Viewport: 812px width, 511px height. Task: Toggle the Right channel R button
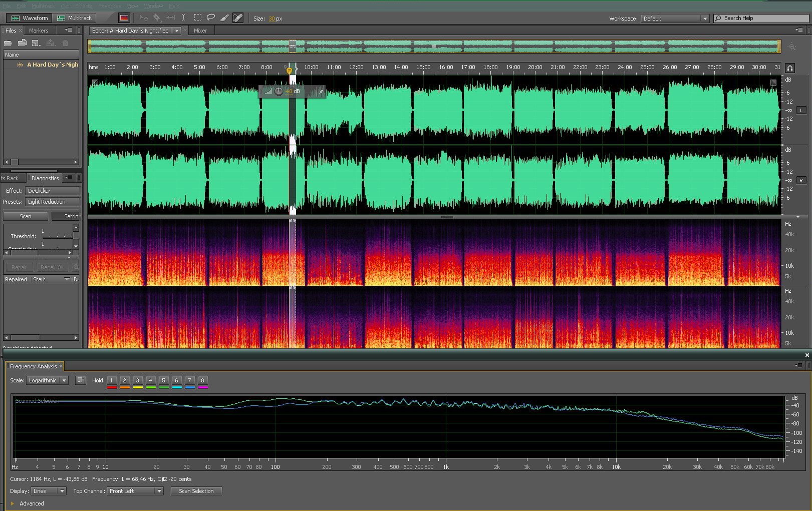click(801, 180)
